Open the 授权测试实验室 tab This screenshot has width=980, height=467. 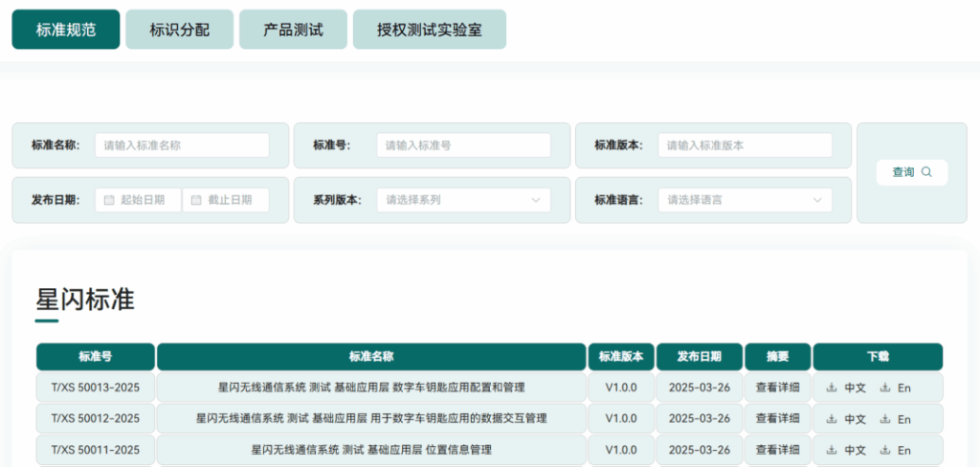point(430,30)
